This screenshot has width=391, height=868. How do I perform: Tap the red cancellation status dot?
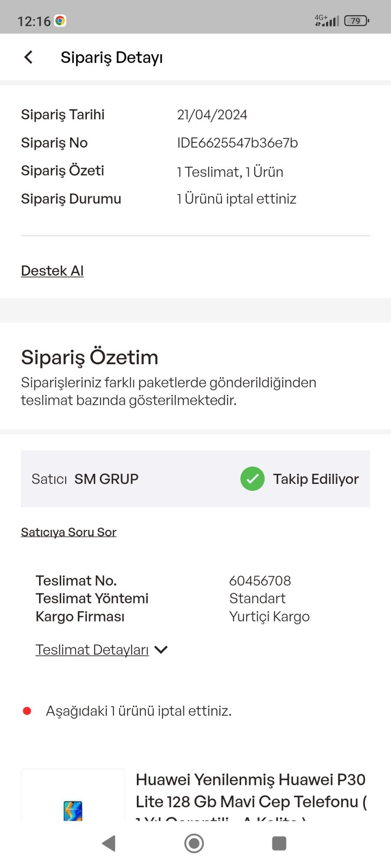(x=27, y=711)
